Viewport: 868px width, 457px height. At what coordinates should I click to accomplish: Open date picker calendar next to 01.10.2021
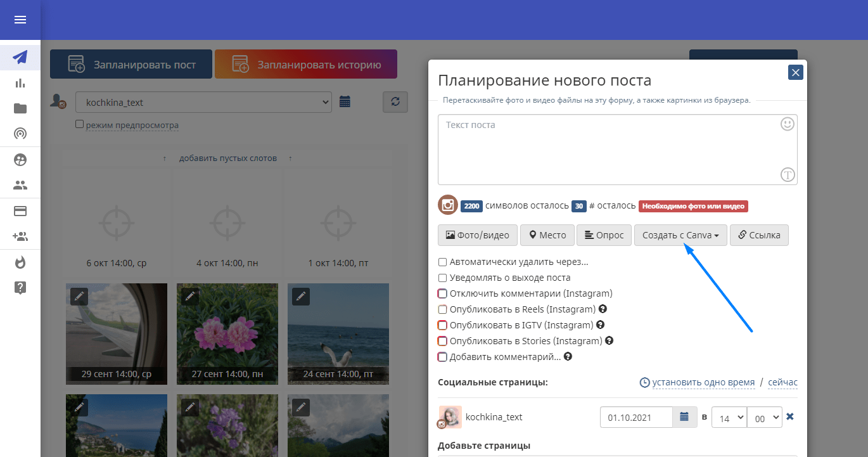pyautogui.click(x=684, y=417)
